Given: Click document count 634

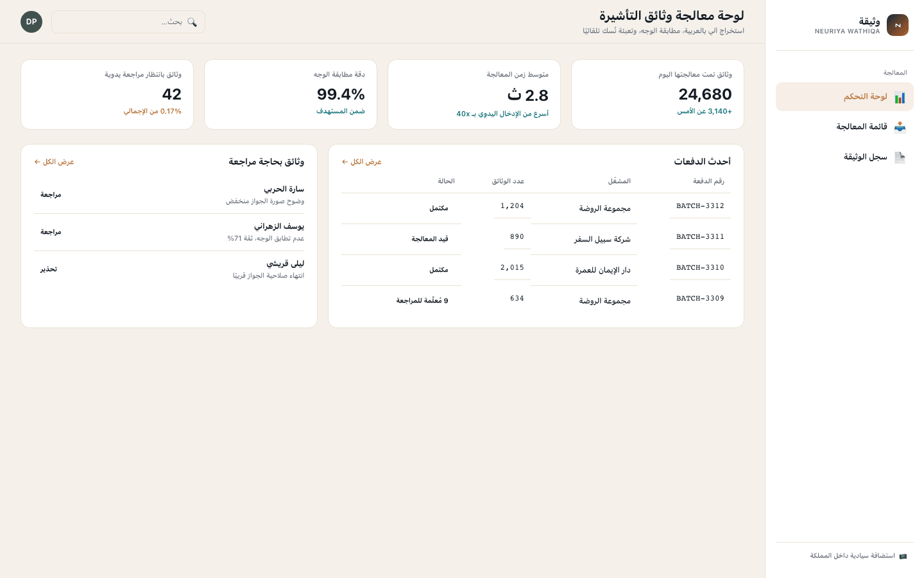Looking at the screenshot, I should (517, 299).
